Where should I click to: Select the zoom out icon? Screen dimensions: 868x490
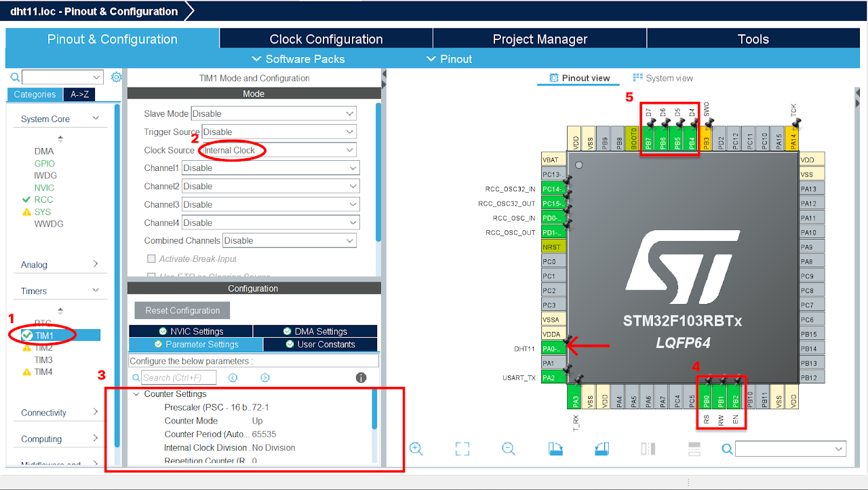coord(508,449)
